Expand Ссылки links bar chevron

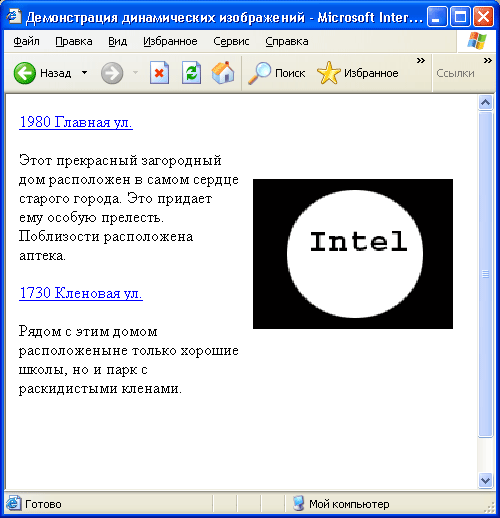488,61
